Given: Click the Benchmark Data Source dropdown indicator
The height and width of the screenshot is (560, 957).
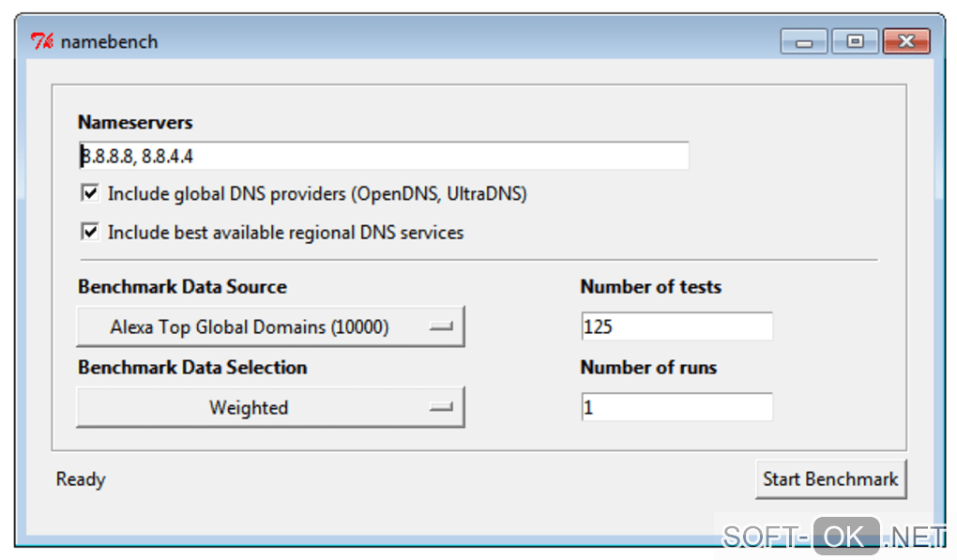Looking at the screenshot, I should point(441,326).
